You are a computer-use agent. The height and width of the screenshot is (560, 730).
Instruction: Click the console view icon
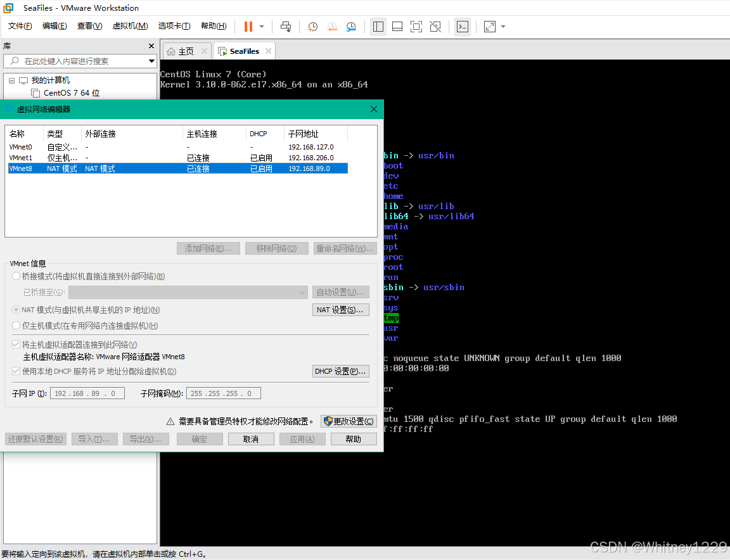tap(463, 27)
